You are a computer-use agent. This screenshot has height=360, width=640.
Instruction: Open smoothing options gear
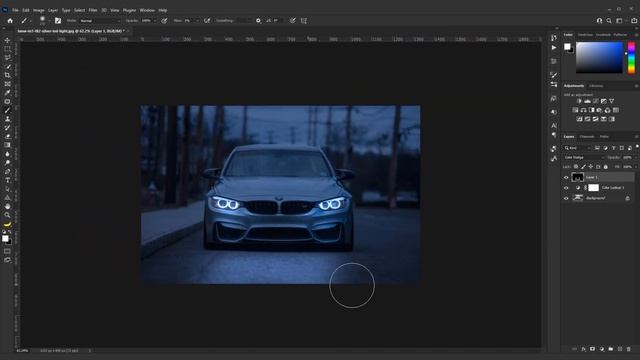coord(258,21)
